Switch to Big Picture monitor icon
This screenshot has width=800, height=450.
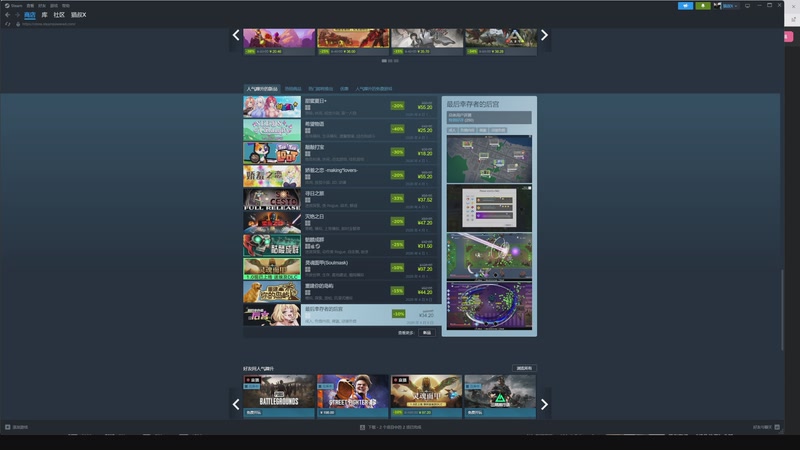[x=747, y=6]
